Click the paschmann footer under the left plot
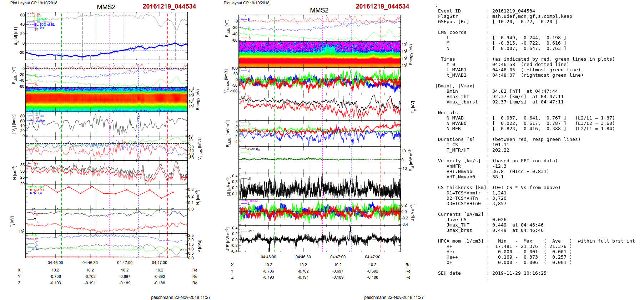Screen dimensions: 644x300 (181, 297)
